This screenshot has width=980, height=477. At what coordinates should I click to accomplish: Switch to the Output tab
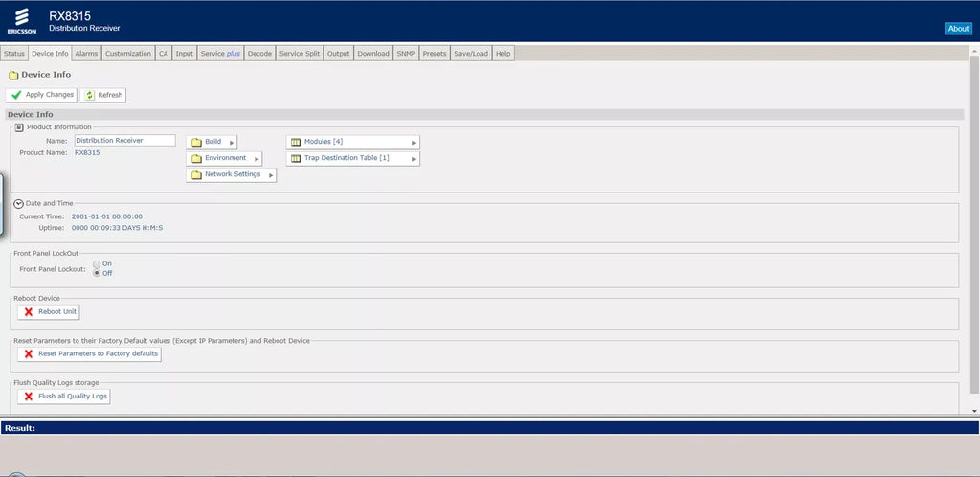point(339,54)
